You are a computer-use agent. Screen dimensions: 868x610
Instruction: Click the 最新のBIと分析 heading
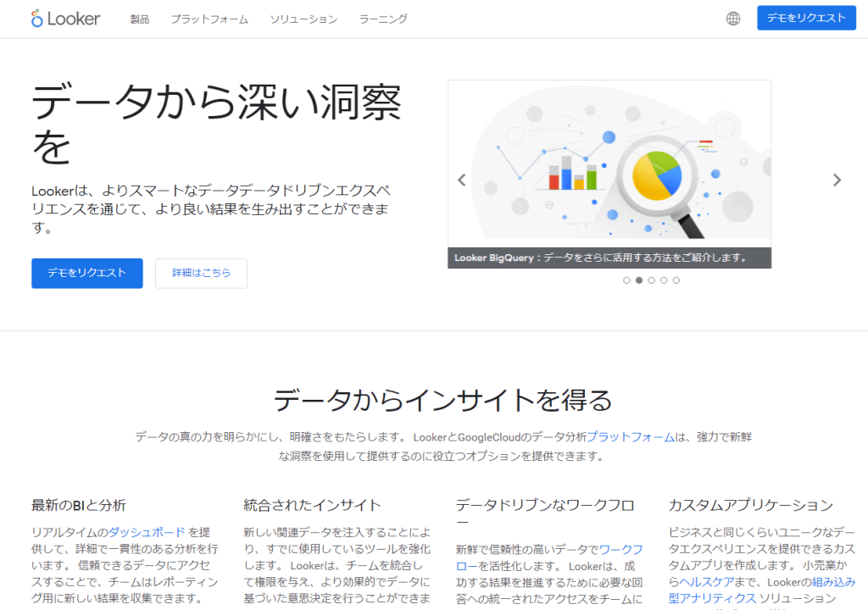coord(79,505)
